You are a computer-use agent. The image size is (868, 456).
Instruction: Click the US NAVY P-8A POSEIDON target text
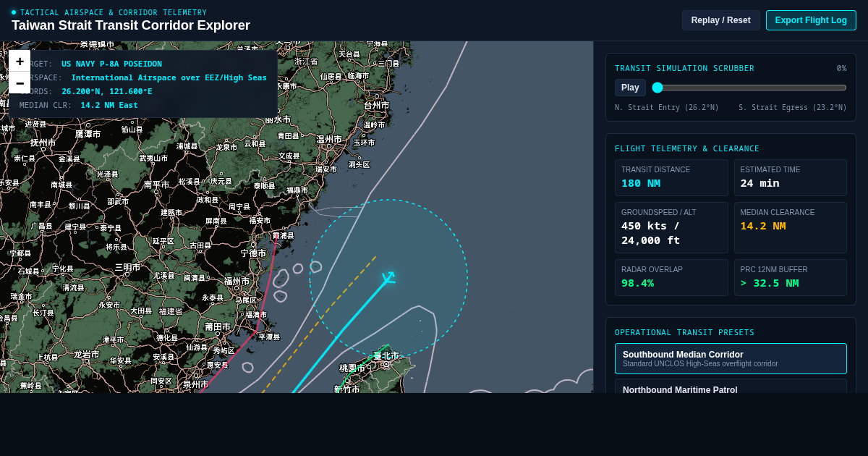point(111,64)
